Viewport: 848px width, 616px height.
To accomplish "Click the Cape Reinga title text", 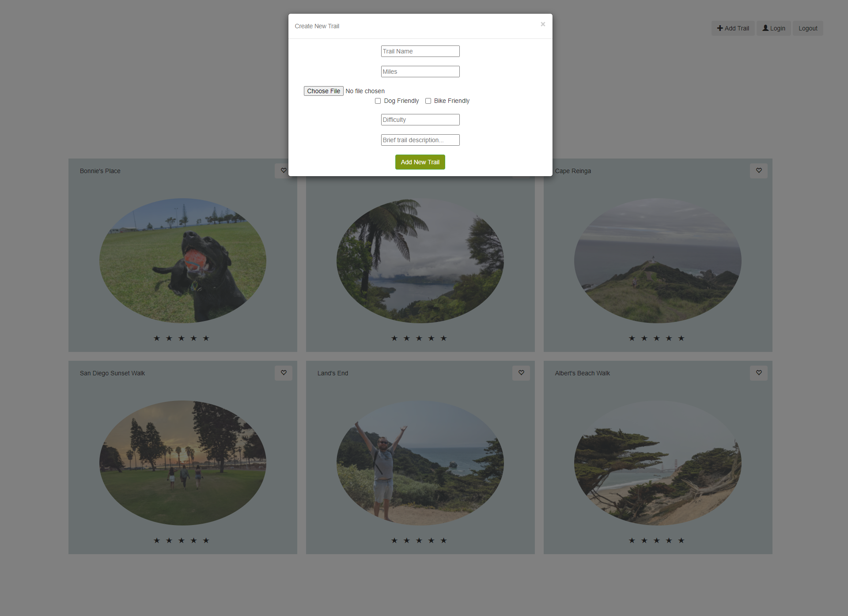I will click(x=573, y=171).
